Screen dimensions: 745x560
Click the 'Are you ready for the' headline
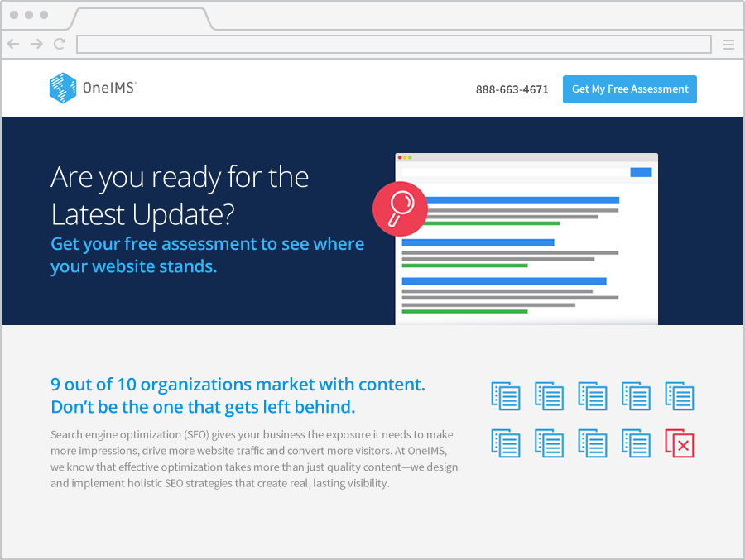coord(180,177)
